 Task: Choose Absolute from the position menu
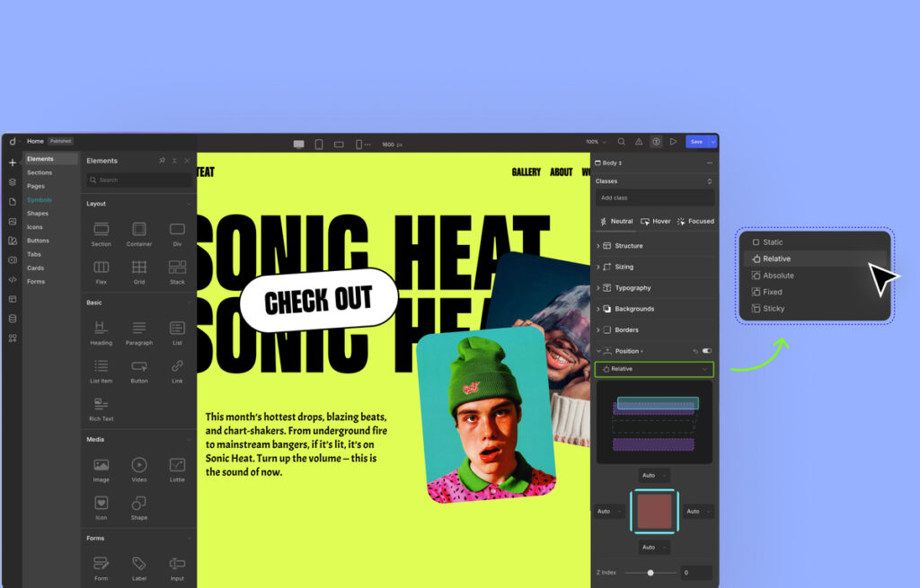(778, 276)
